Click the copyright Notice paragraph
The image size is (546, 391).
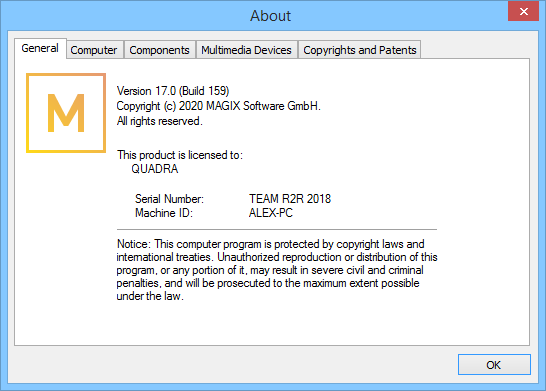pyautogui.click(x=277, y=270)
